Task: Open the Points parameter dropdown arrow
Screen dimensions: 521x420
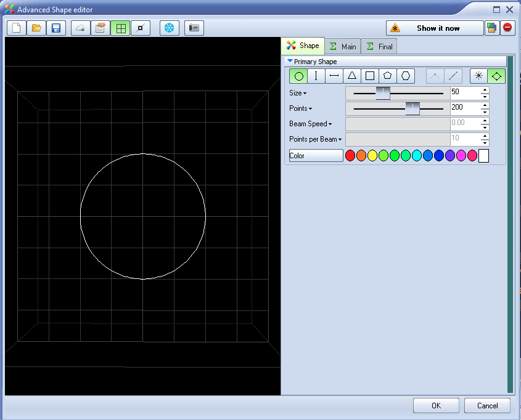Action: pos(310,108)
